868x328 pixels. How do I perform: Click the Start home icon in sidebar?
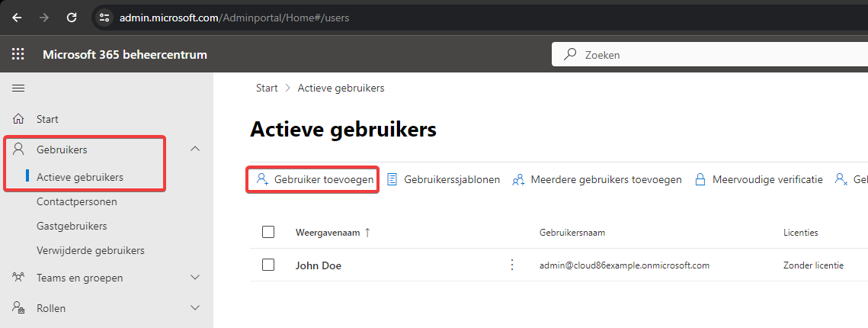coord(18,119)
